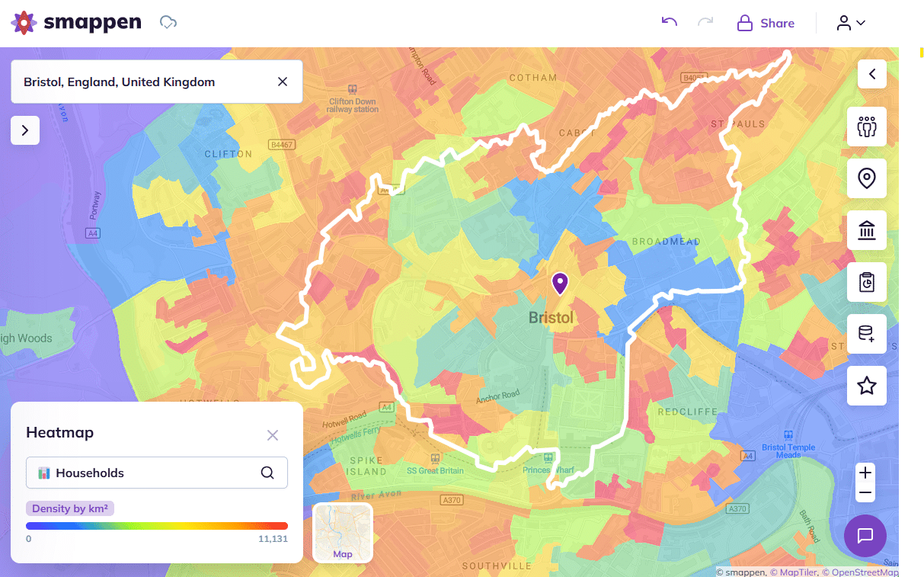Open the chat bubble support widget
924x577 pixels.
point(865,536)
